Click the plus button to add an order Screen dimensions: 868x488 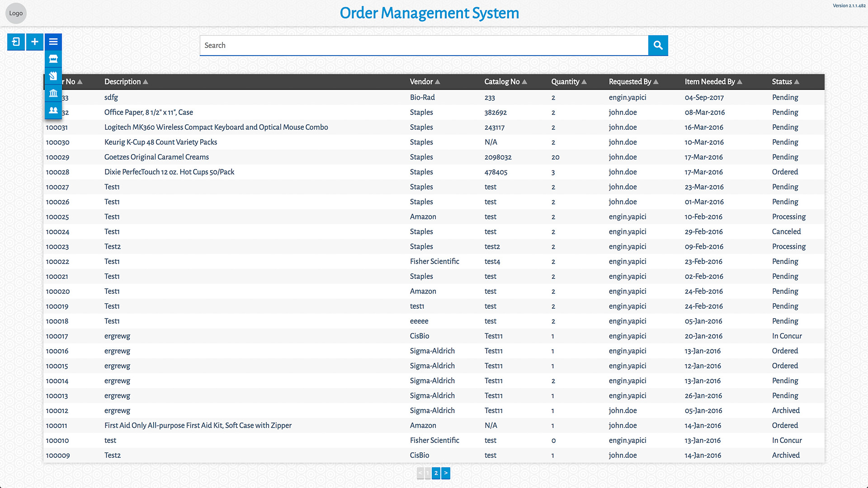pyautogui.click(x=35, y=42)
